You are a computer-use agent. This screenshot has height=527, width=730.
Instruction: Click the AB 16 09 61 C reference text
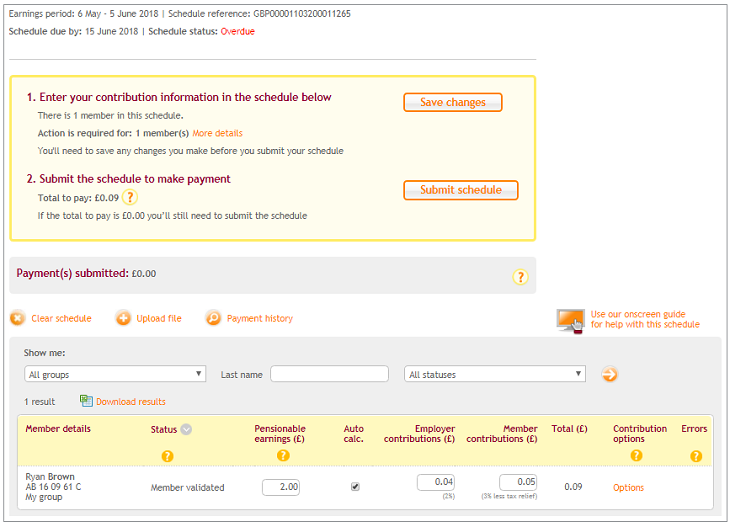(x=53, y=486)
